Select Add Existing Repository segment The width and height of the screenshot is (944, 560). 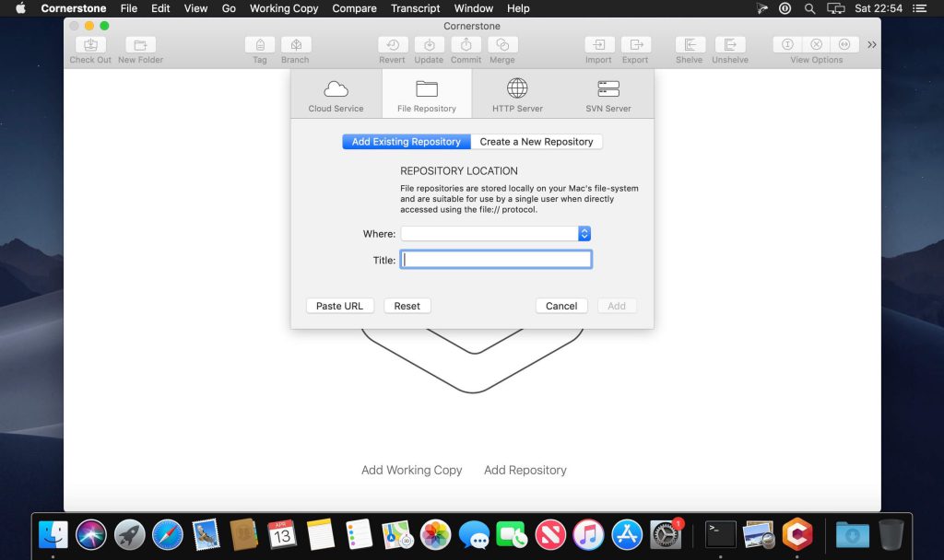406,142
